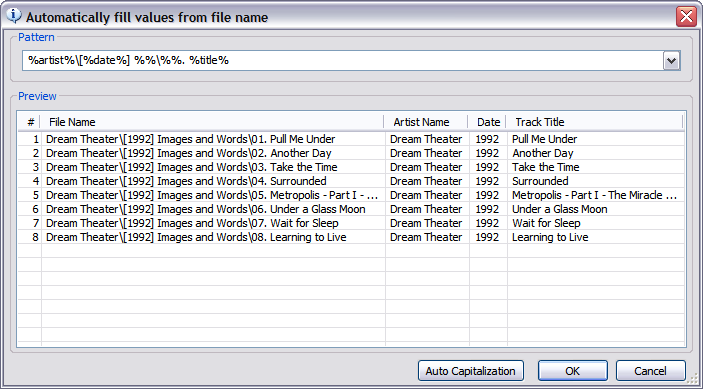Click Dream Theater artist cell in row 1
Viewport: 703px width, 389px height.
[426, 139]
